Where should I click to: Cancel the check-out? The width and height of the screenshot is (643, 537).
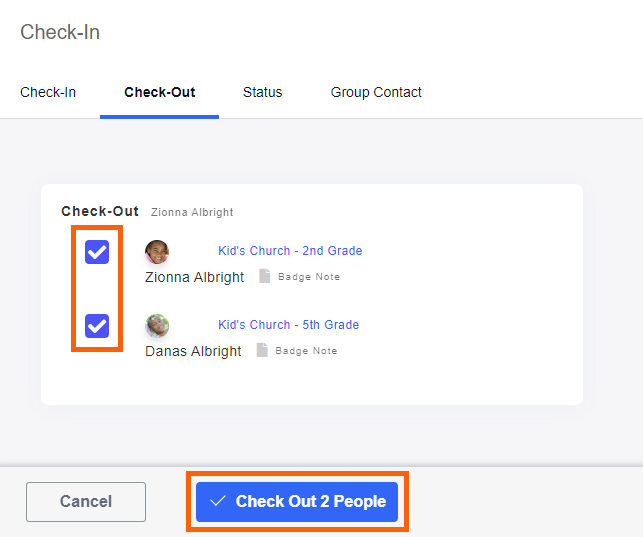tap(86, 502)
